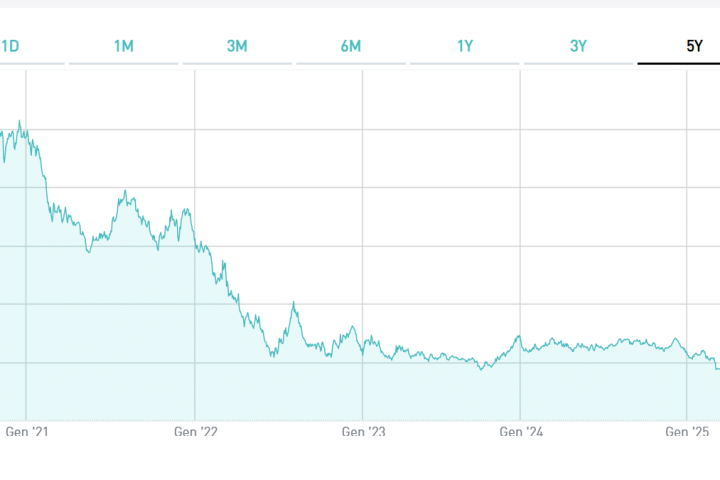Select the 1D time range tab
The height and width of the screenshot is (480, 720).
coord(10,46)
